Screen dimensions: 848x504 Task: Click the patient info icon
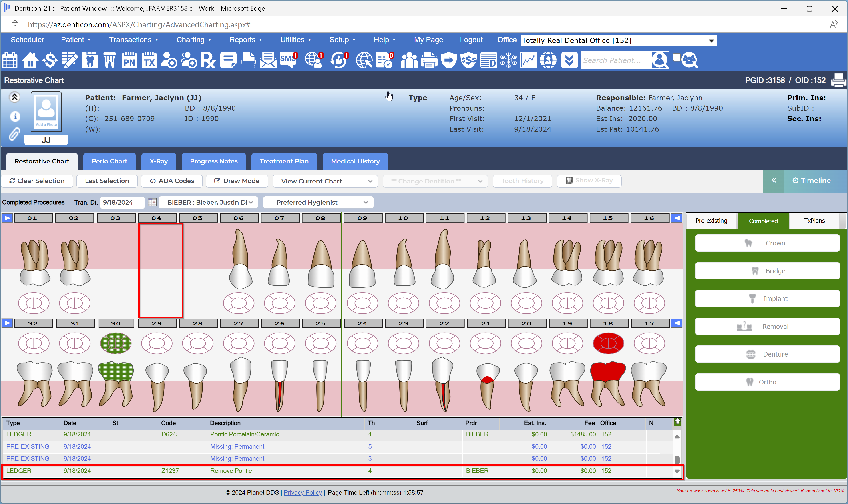pyautogui.click(x=15, y=116)
